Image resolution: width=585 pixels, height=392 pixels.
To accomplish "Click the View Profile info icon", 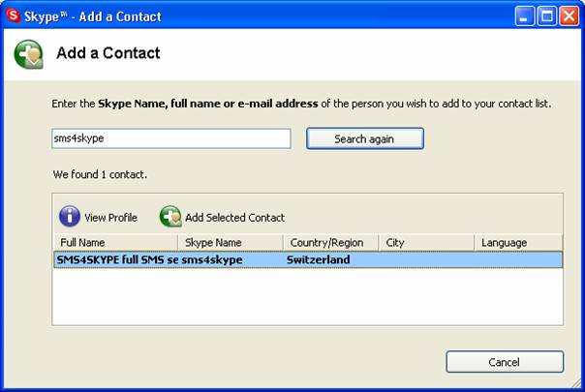I will [70, 217].
